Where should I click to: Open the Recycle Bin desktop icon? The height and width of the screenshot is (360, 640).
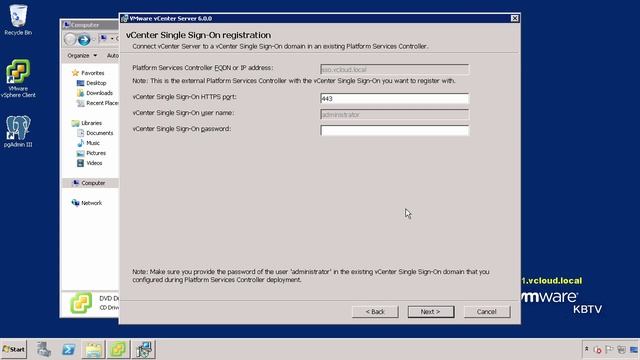point(18,20)
